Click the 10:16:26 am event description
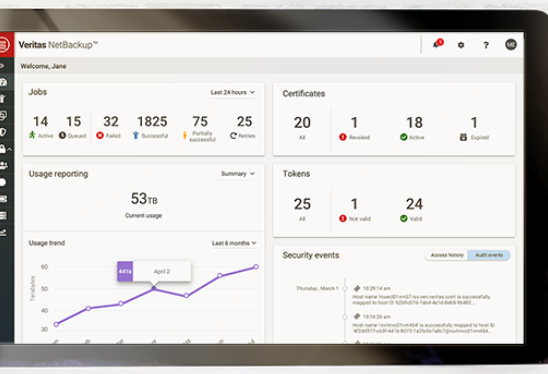 click(x=423, y=328)
